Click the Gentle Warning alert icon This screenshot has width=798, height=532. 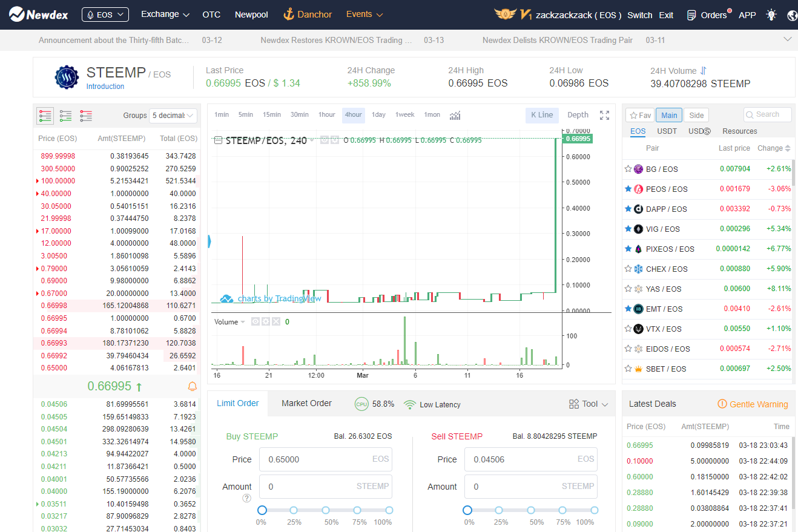coord(722,404)
